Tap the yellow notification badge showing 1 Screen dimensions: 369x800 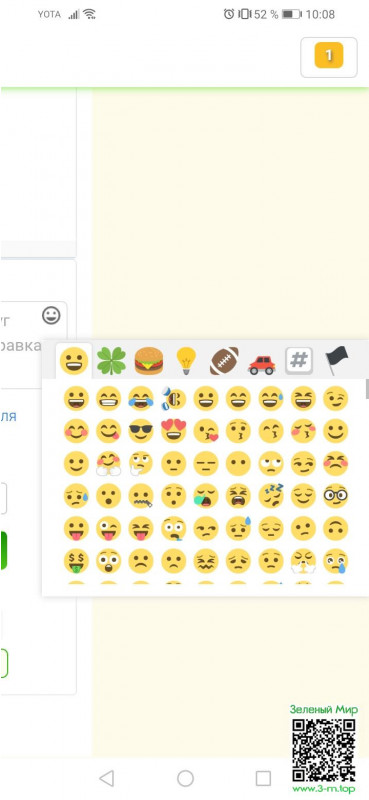point(329,55)
